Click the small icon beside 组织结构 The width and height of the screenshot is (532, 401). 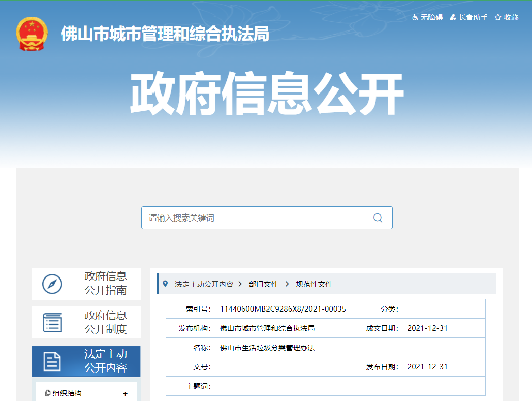48,393
